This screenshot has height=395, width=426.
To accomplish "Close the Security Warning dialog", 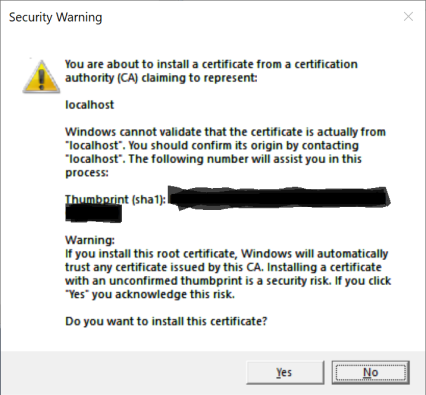I will click(x=408, y=17).
